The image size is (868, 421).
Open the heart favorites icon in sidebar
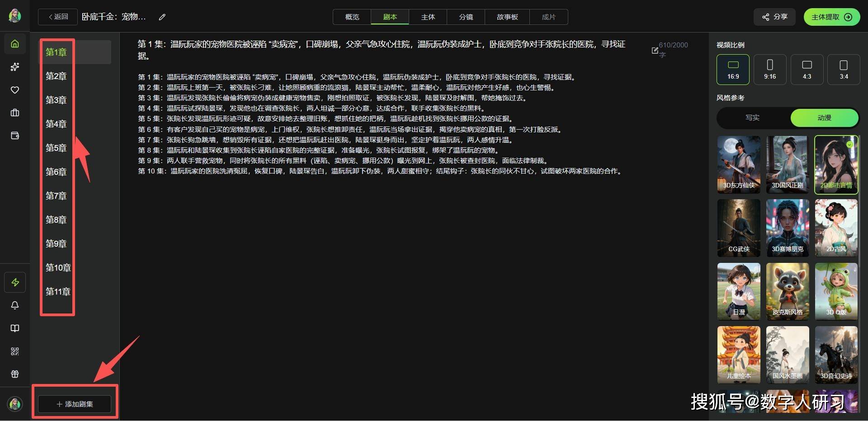pyautogui.click(x=15, y=90)
